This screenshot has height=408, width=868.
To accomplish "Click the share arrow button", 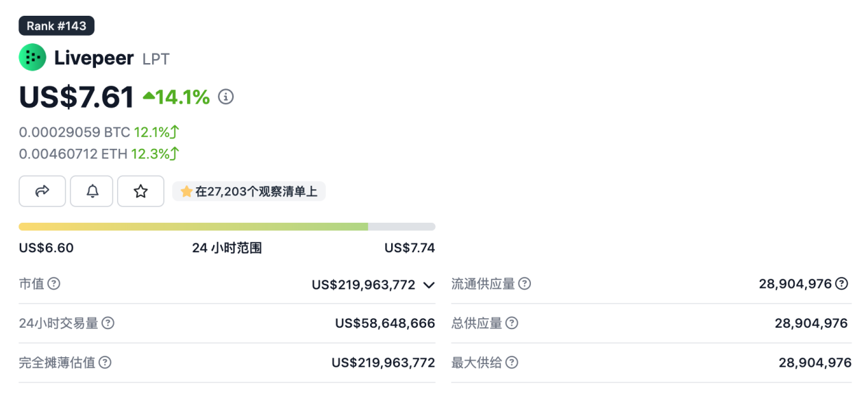I will pos(42,191).
